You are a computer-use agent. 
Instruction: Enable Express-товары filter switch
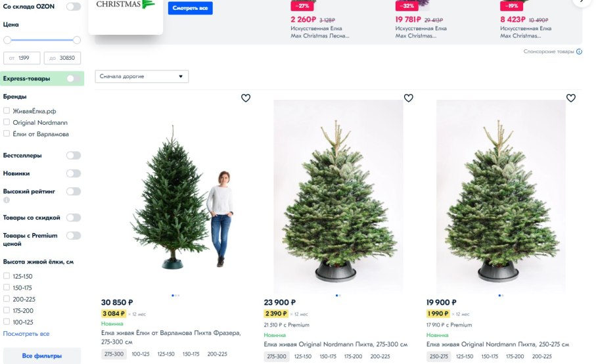coord(74,79)
